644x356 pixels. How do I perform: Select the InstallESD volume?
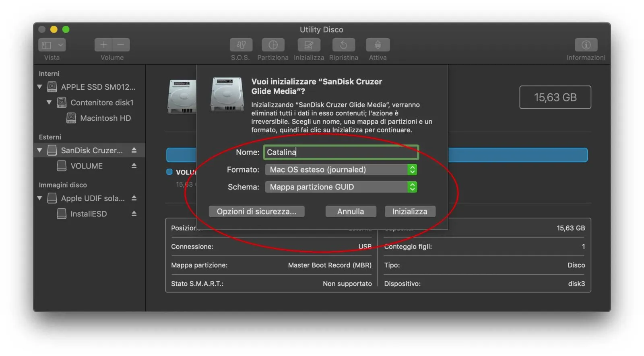click(89, 214)
